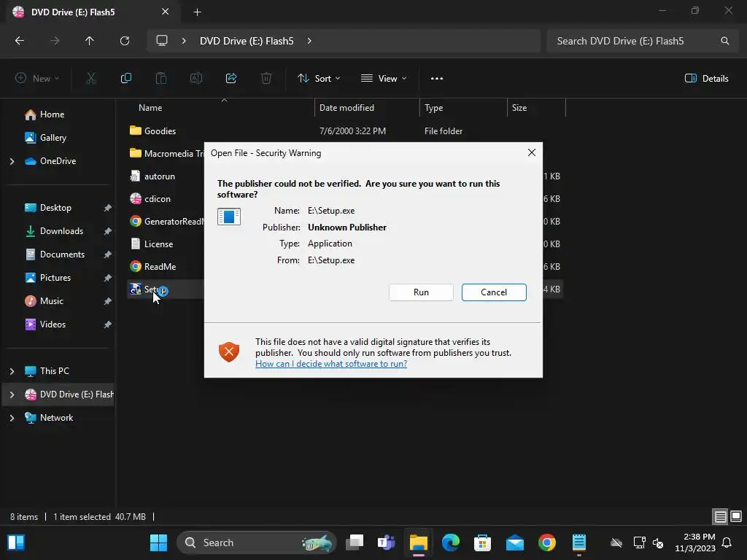Image resolution: width=747 pixels, height=560 pixels.
Task: Select Home in the navigation pane
Action: 52,114
